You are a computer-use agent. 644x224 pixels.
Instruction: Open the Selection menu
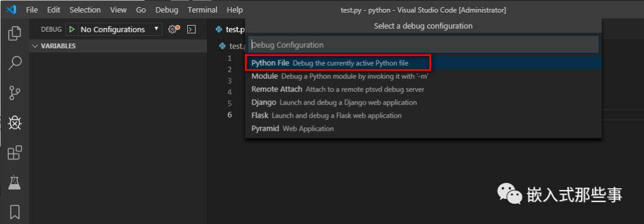pyautogui.click(x=85, y=10)
